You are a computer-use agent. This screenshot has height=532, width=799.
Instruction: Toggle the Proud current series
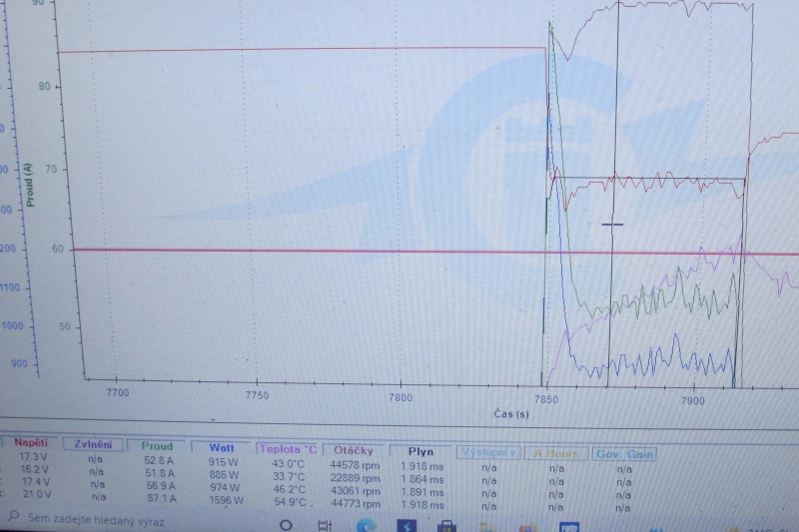[156, 446]
